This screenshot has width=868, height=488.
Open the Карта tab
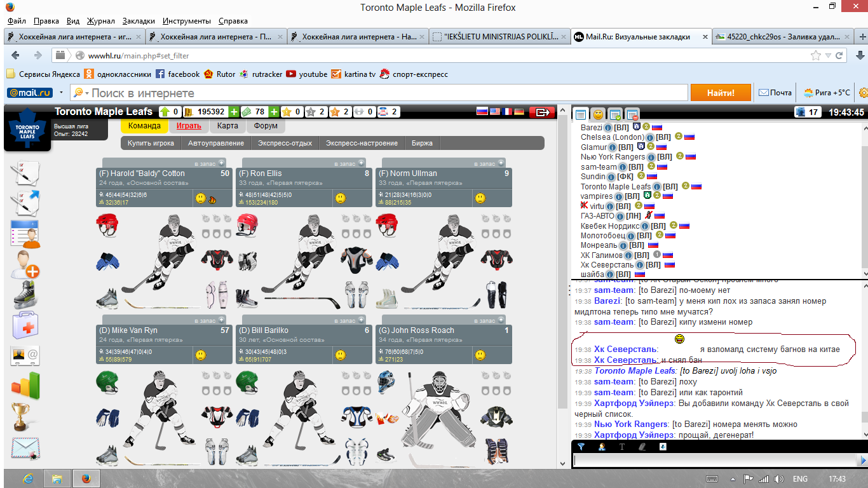[x=227, y=126]
